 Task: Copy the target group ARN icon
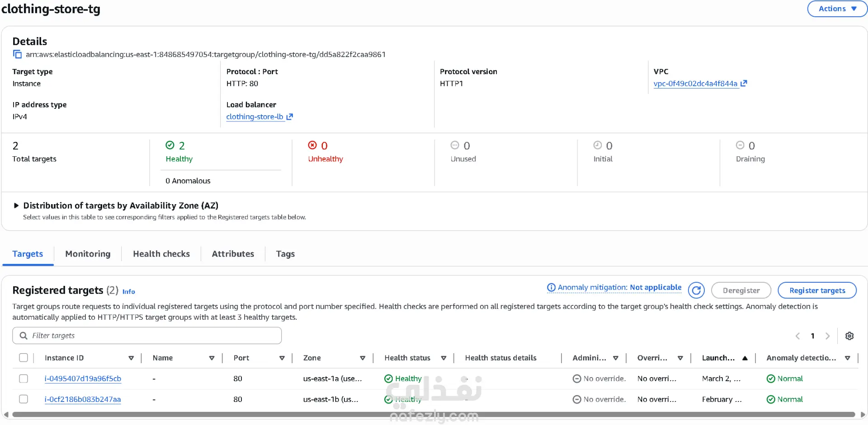tap(17, 55)
